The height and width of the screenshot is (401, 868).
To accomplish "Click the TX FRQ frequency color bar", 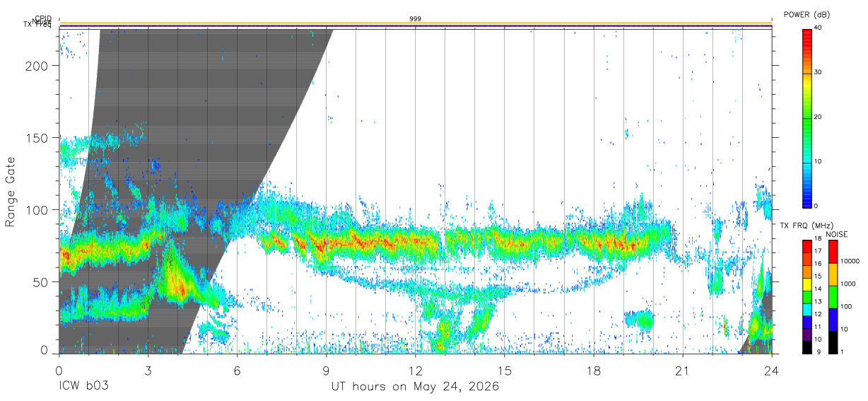I will point(807,296).
